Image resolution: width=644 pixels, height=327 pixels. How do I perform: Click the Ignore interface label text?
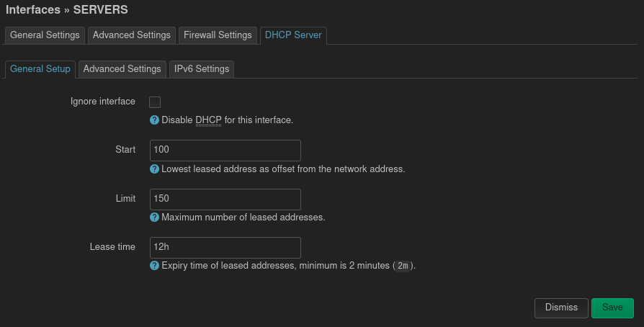coord(103,102)
